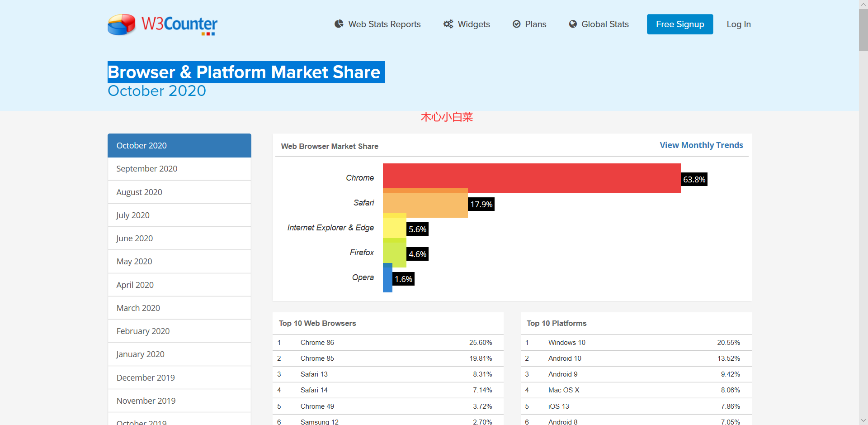
Task: Click the Internet Explorer & Edge chart label
Action: pyautogui.click(x=330, y=228)
